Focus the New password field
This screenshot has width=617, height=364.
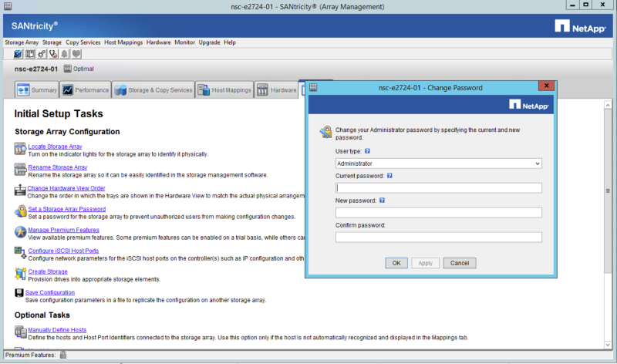[x=439, y=213]
